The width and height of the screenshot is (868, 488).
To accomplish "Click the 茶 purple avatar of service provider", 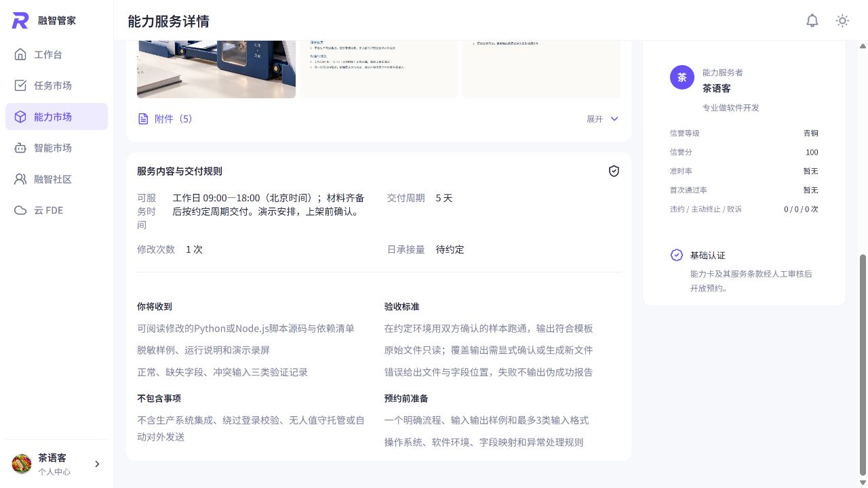I will point(682,77).
